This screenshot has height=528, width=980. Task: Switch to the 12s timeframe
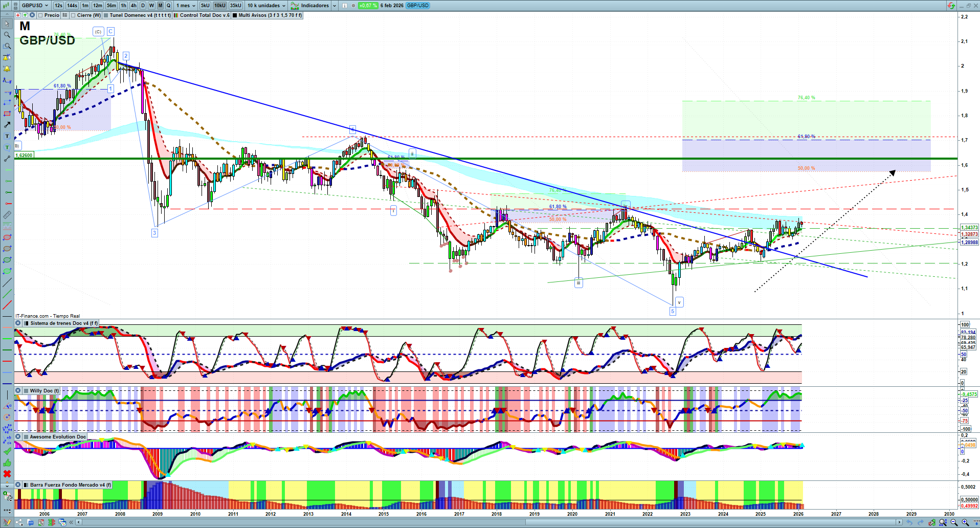[x=58, y=6]
